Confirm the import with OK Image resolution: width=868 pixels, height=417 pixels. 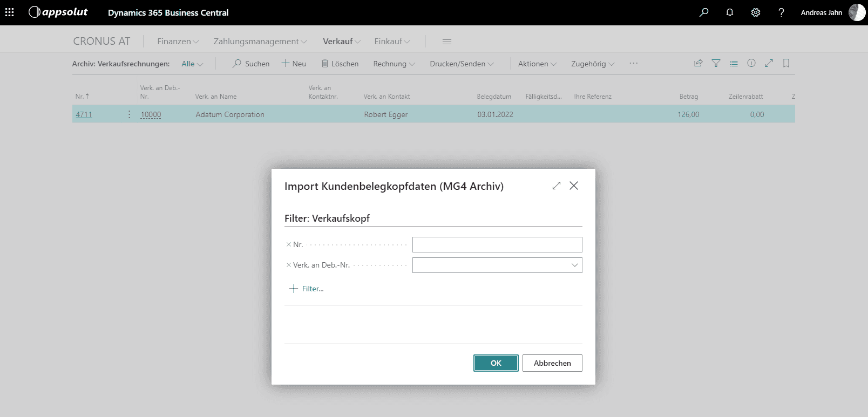(496, 363)
